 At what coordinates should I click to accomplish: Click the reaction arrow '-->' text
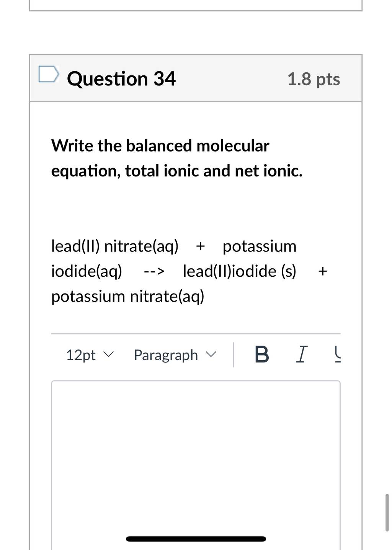(x=154, y=272)
